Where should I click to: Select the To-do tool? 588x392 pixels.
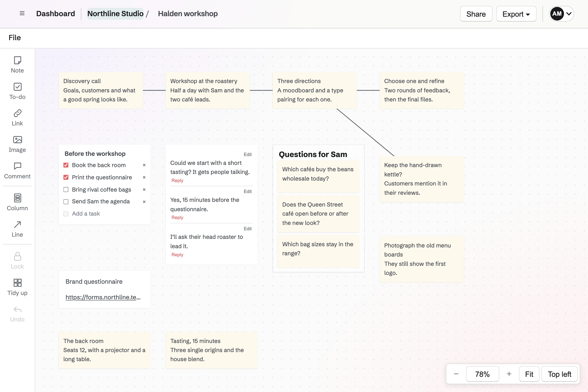pyautogui.click(x=17, y=91)
